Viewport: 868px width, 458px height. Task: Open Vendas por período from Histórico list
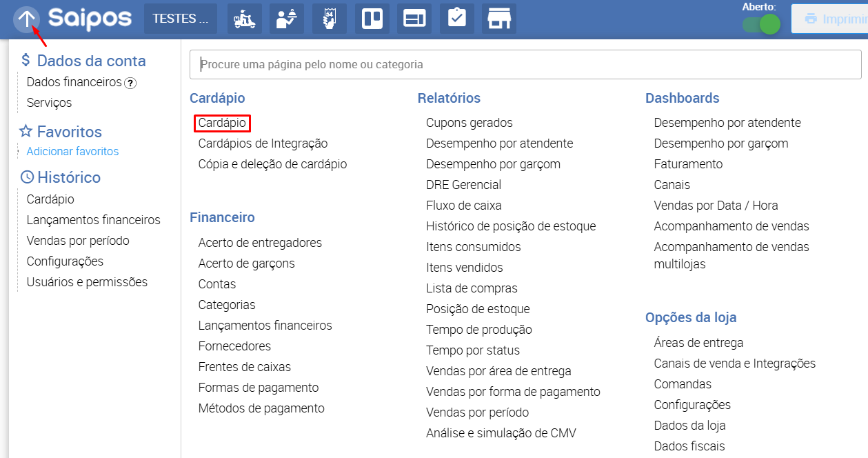[78, 241]
